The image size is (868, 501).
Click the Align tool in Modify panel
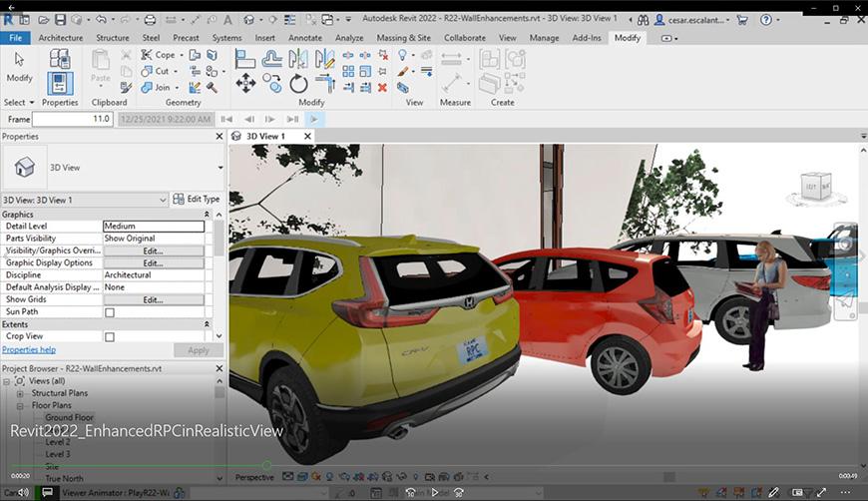[x=244, y=58]
